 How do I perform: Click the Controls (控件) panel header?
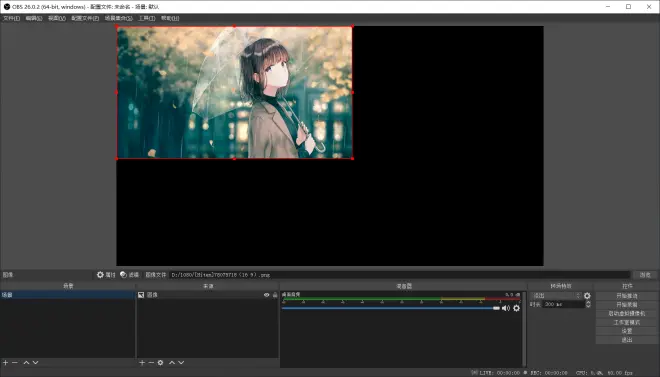(627, 286)
